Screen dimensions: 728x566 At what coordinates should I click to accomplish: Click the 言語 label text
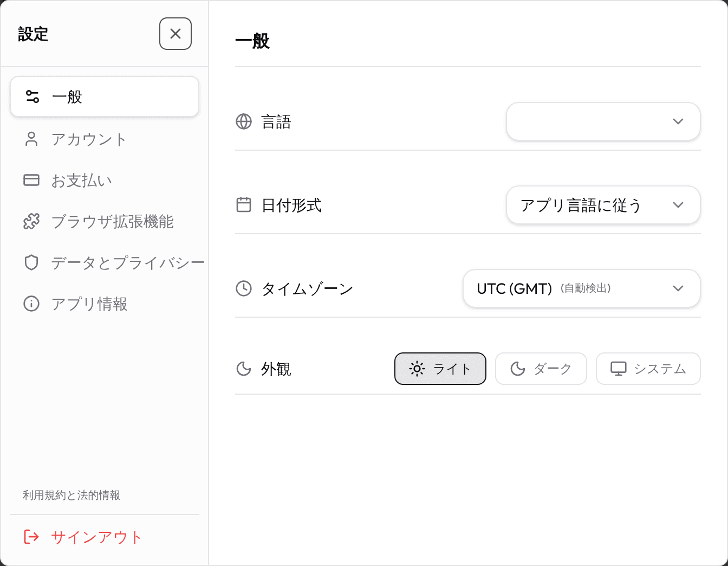[276, 121]
